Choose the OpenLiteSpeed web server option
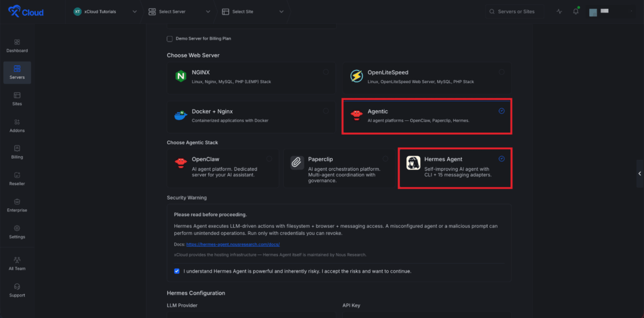 (x=427, y=77)
